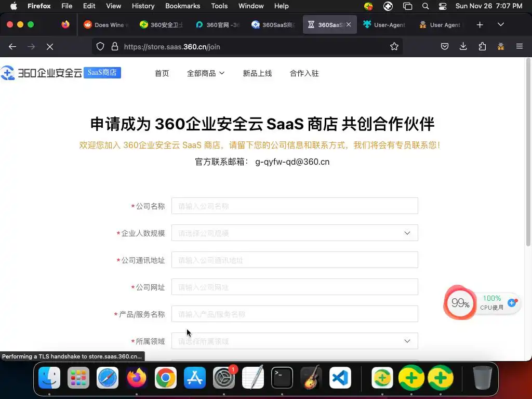The height and width of the screenshot is (399, 532).
Task: Focus the 产品/服务名称 input field
Action: (x=295, y=314)
